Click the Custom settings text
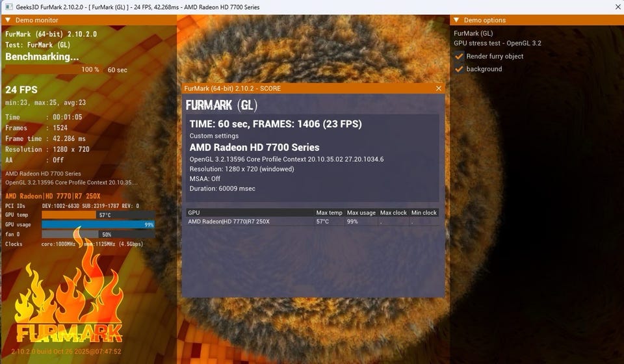The image size is (624, 364). (x=214, y=136)
